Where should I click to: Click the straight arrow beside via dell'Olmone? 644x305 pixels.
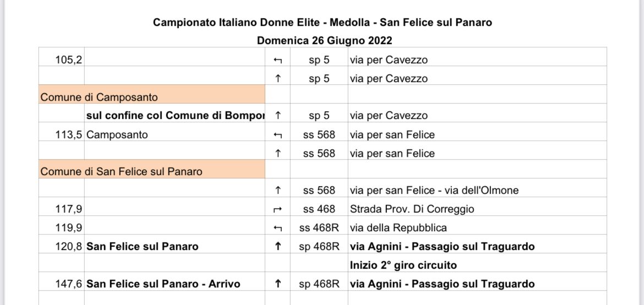click(x=278, y=190)
